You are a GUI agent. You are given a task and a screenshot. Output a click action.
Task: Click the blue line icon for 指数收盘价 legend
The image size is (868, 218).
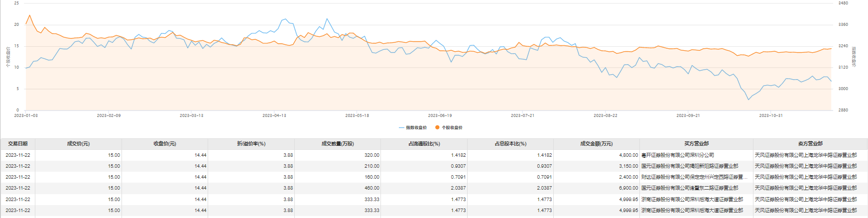(x=401, y=128)
